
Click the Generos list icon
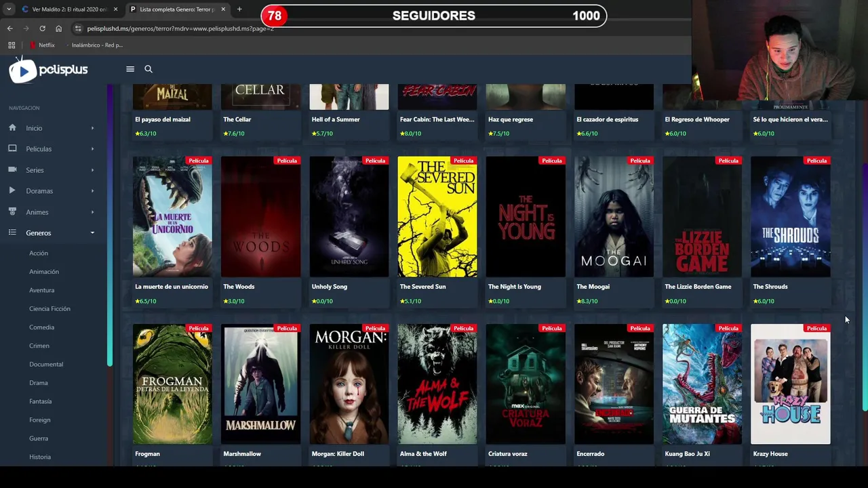coord(12,232)
